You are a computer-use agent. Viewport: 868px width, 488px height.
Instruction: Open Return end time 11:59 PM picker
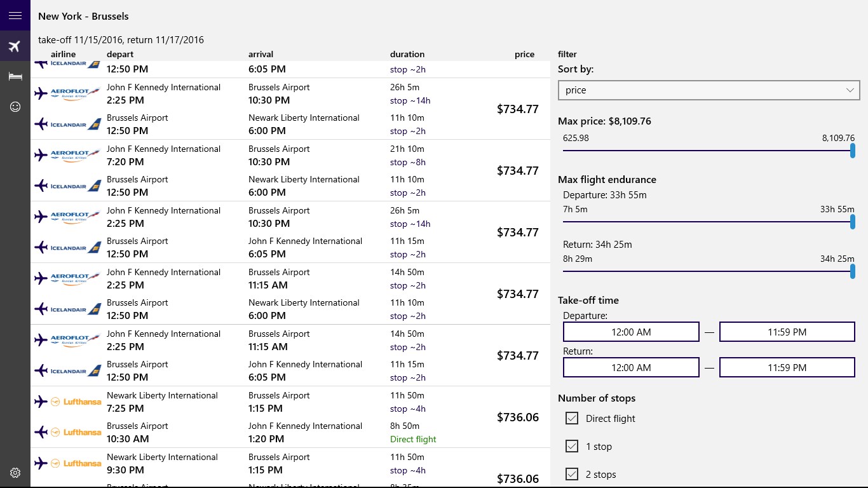787,367
